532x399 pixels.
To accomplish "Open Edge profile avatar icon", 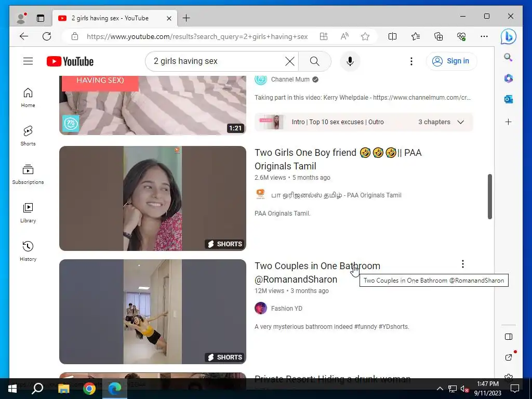I will 21,18.
